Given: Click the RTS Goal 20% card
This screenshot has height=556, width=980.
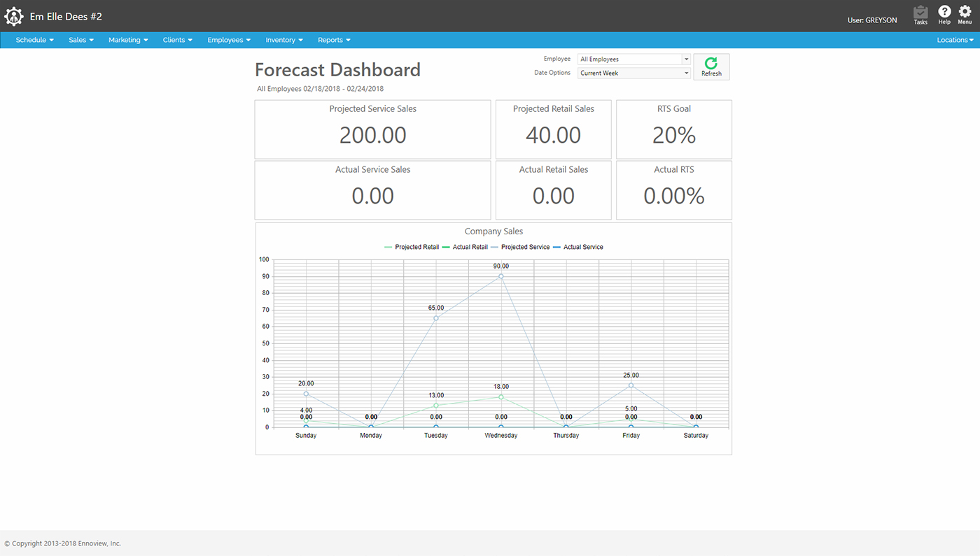Looking at the screenshot, I should tap(674, 129).
